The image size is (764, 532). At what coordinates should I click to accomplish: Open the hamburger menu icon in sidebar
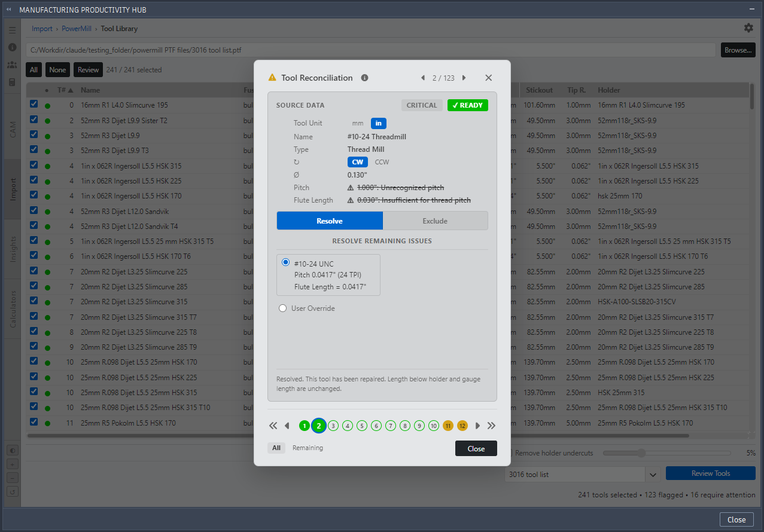pos(12,30)
